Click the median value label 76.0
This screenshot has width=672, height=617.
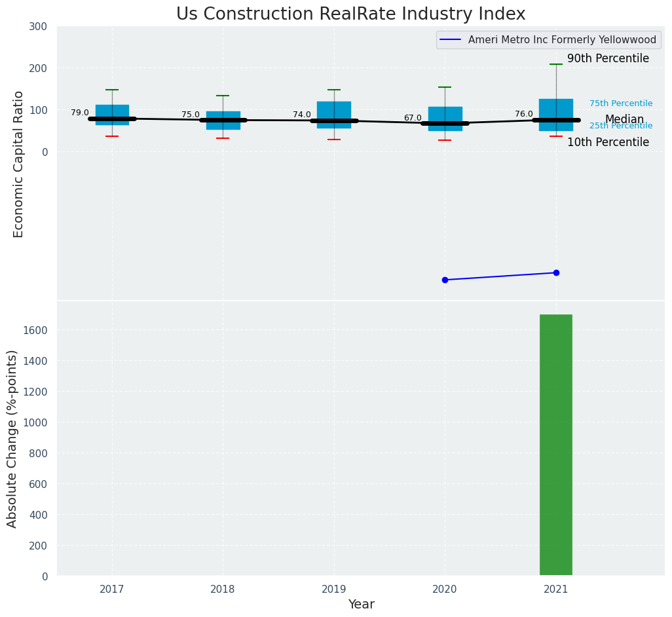524,114
